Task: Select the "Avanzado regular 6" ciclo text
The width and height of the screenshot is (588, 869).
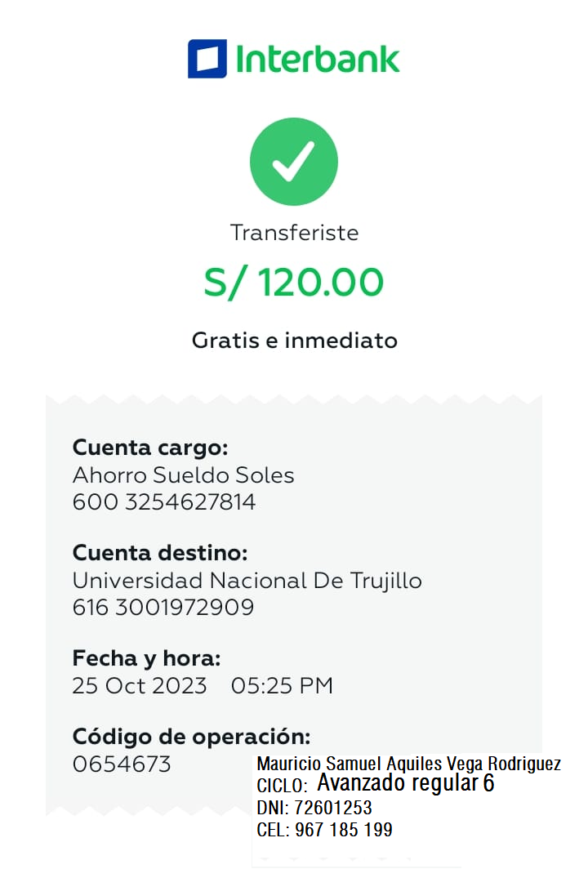Action: (406, 784)
